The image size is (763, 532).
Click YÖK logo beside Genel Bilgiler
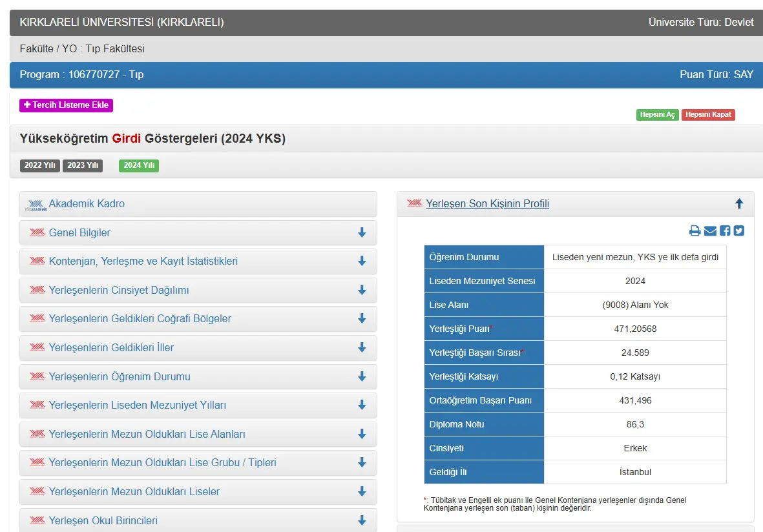pos(37,232)
